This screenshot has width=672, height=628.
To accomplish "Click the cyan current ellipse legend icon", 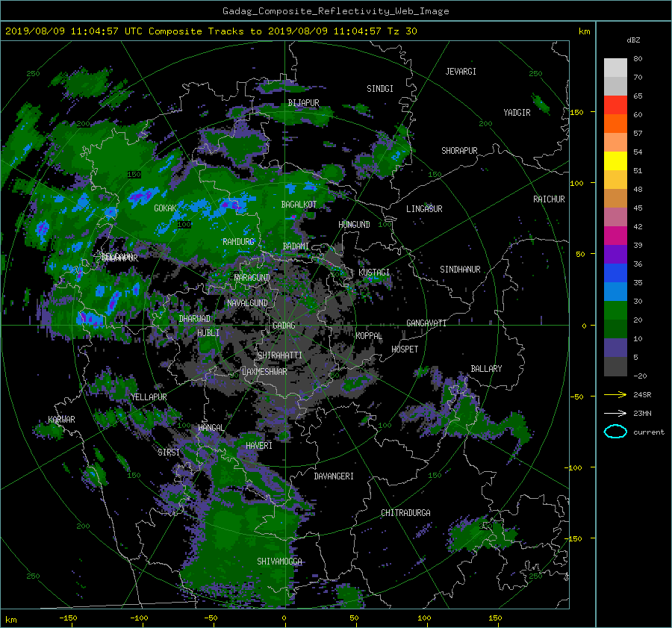I will point(615,432).
